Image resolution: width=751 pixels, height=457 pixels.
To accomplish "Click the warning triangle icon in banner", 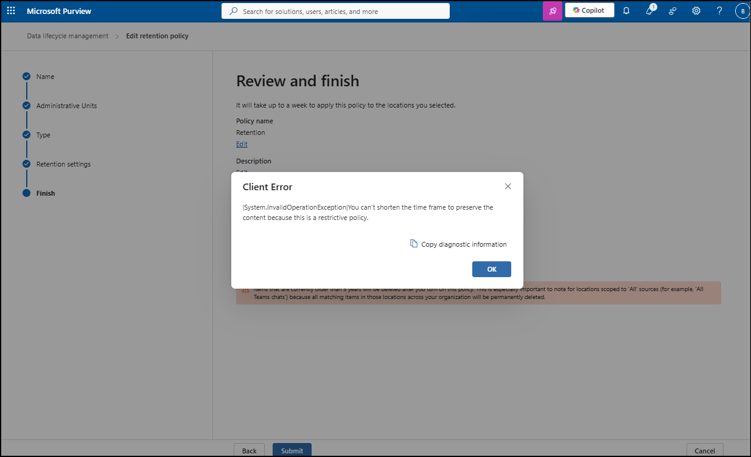I will tap(245, 291).
